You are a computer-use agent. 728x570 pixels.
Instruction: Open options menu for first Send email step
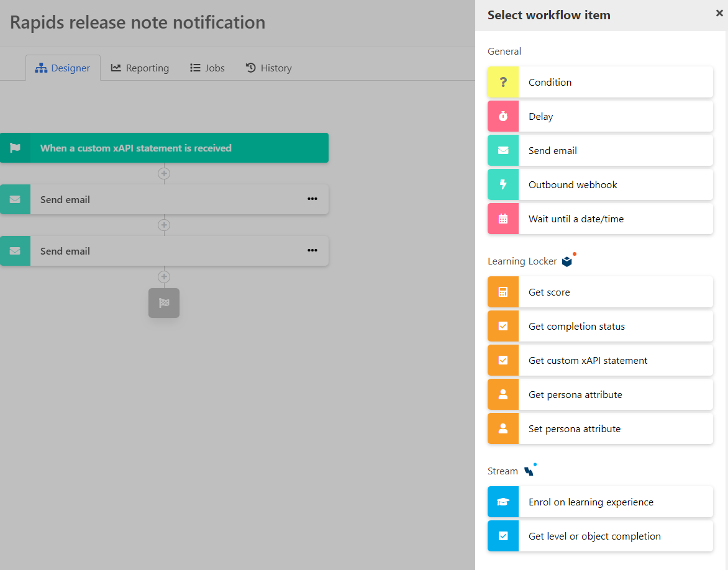click(x=312, y=199)
